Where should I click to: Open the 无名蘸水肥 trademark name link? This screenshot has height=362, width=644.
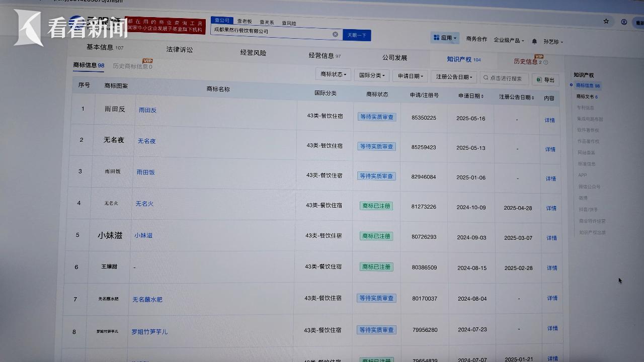(x=147, y=300)
